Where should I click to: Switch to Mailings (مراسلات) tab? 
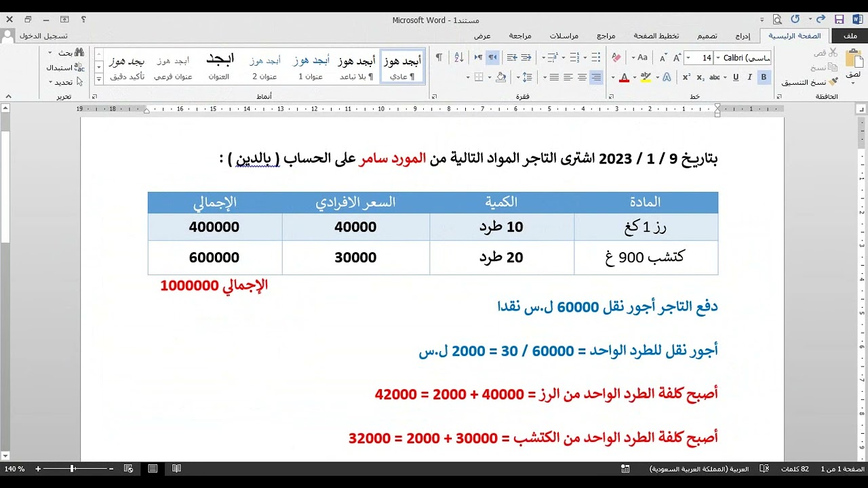[x=564, y=36]
